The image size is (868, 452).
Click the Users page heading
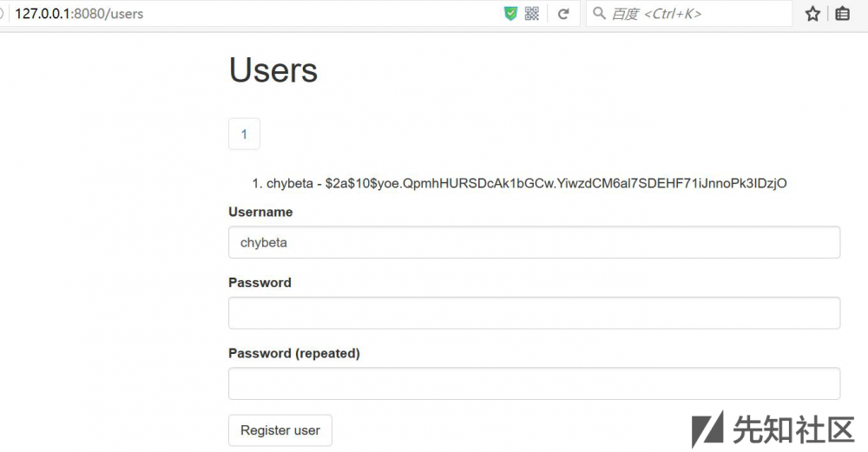pyautogui.click(x=273, y=70)
